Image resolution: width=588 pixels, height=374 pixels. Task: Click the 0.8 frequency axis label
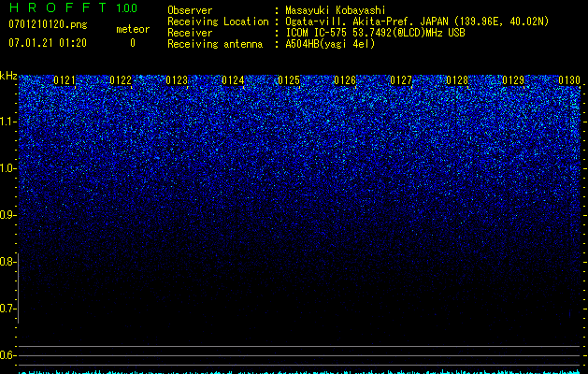[7, 262]
